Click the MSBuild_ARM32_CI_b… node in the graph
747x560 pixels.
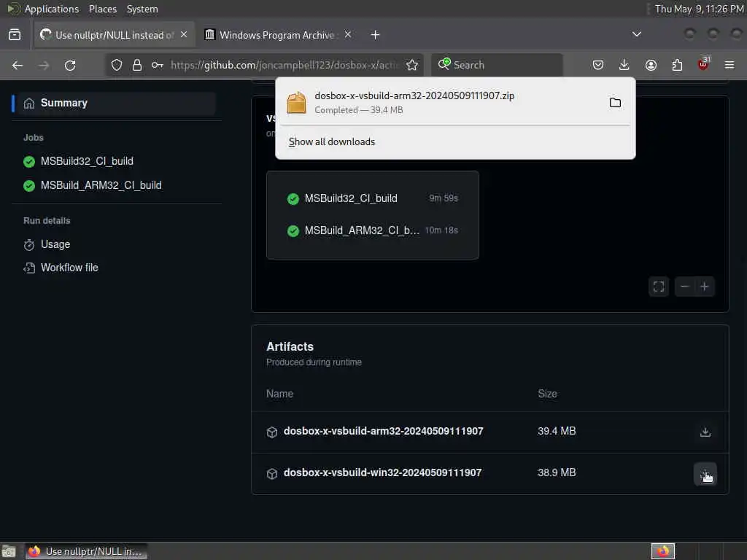[373, 230]
